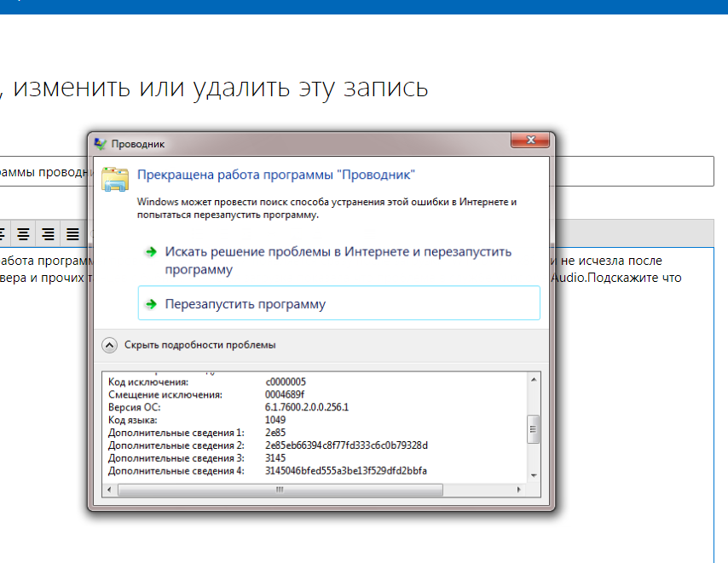This screenshot has width=728, height=563.
Task: Click the post title input field behind dialog
Action: pyautogui.click(x=356, y=171)
